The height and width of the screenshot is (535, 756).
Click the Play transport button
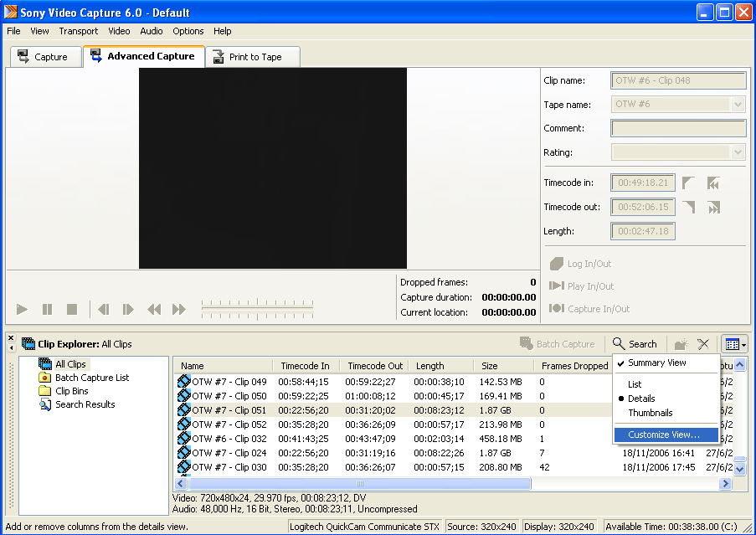(x=23, y=310)
